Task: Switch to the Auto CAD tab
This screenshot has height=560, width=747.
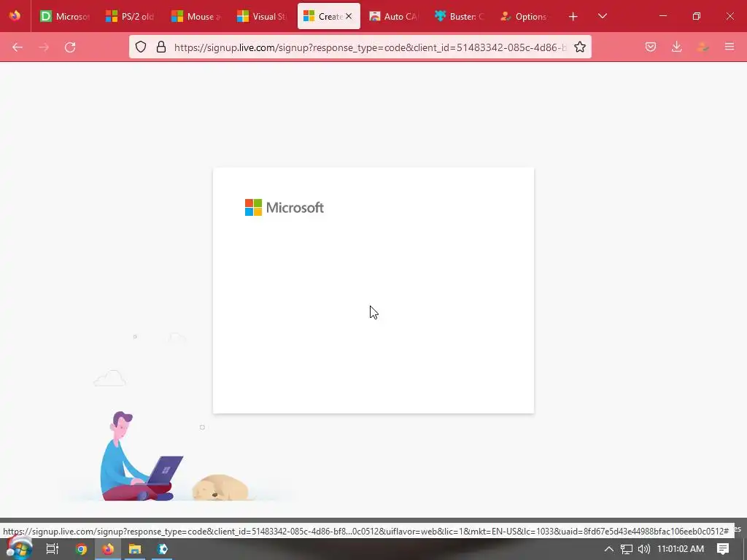Action: click(x=394, y=16)
